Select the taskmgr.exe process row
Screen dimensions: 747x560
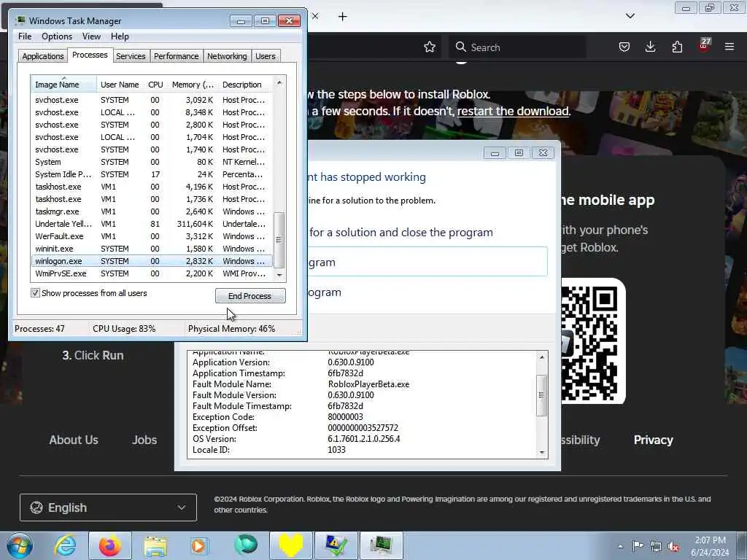[152, 211]
